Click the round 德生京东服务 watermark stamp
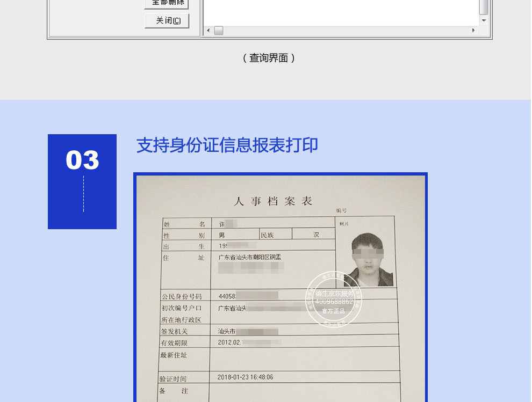Viewport: 532px width, 402px height. point(334,299)
